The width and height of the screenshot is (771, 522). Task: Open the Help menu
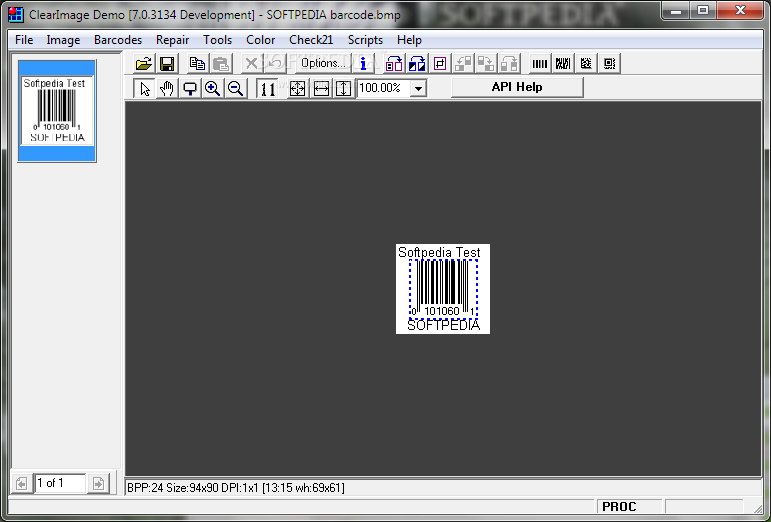point(410,40)
